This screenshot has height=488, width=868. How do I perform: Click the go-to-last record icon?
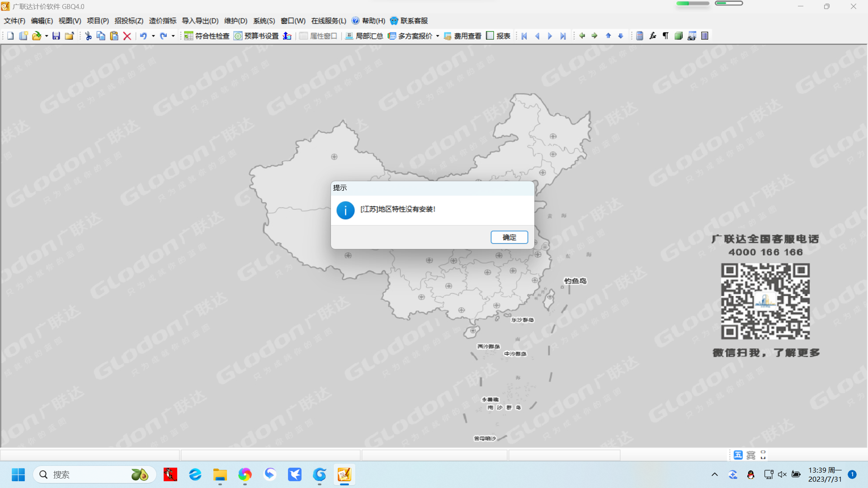click(563, 36)
